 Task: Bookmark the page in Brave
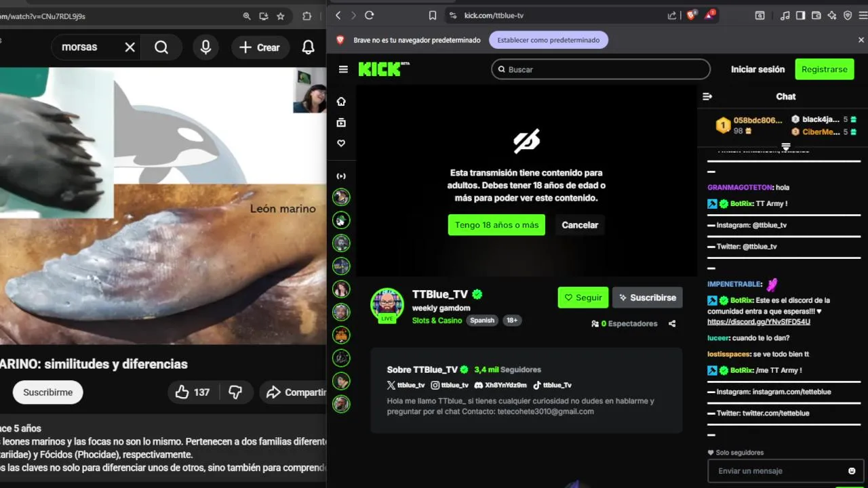click(433, 15)
